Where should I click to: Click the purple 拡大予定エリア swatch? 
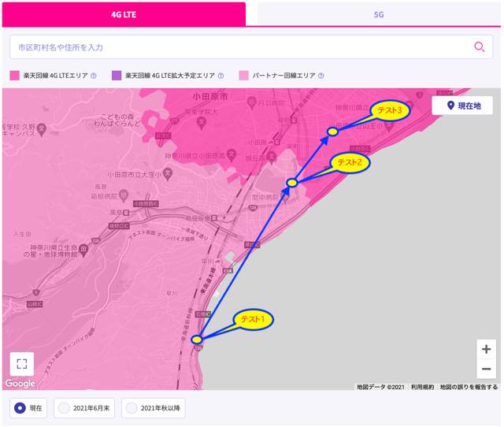[117, 76]
